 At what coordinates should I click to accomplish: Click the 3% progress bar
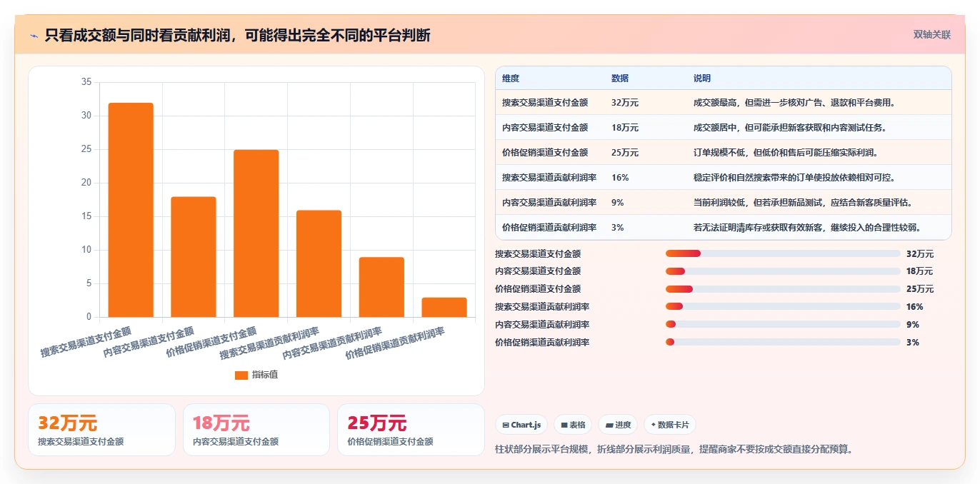pyautogui.click(x=783, y=343)
